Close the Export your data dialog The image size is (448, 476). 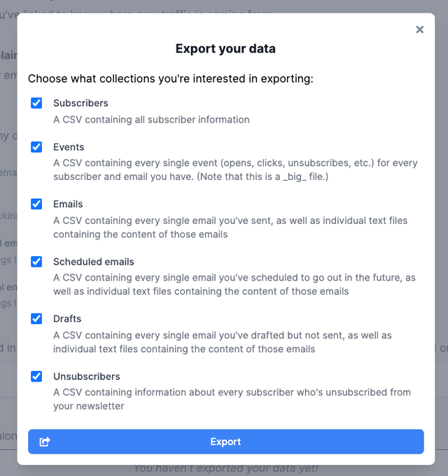coord(419,29)
